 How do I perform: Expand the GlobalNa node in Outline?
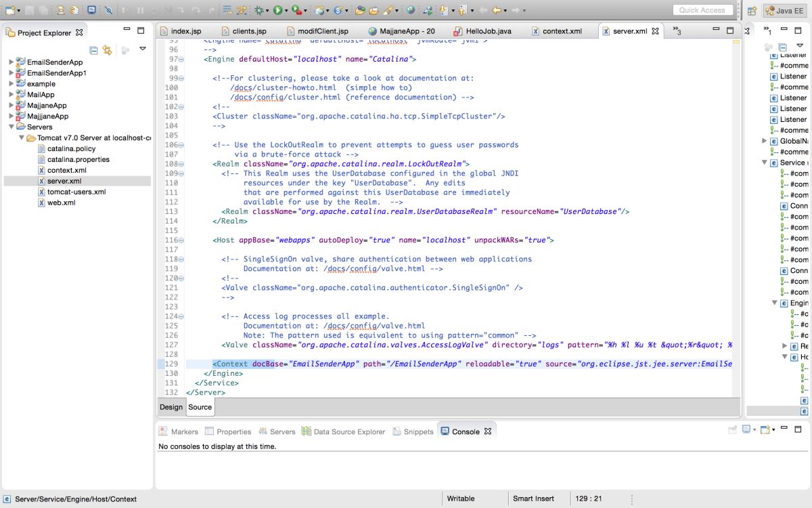765,141
